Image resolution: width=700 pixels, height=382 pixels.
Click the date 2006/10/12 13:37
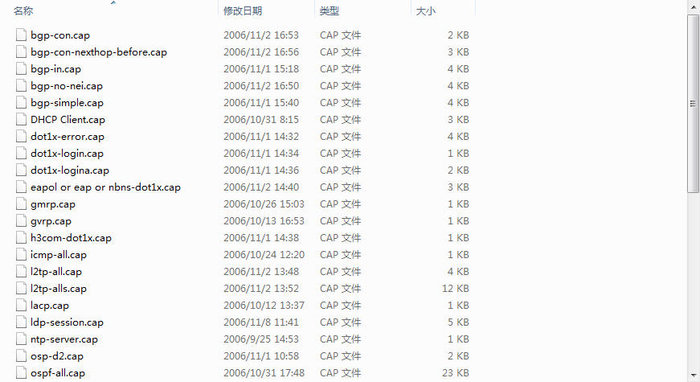(264, 306)
